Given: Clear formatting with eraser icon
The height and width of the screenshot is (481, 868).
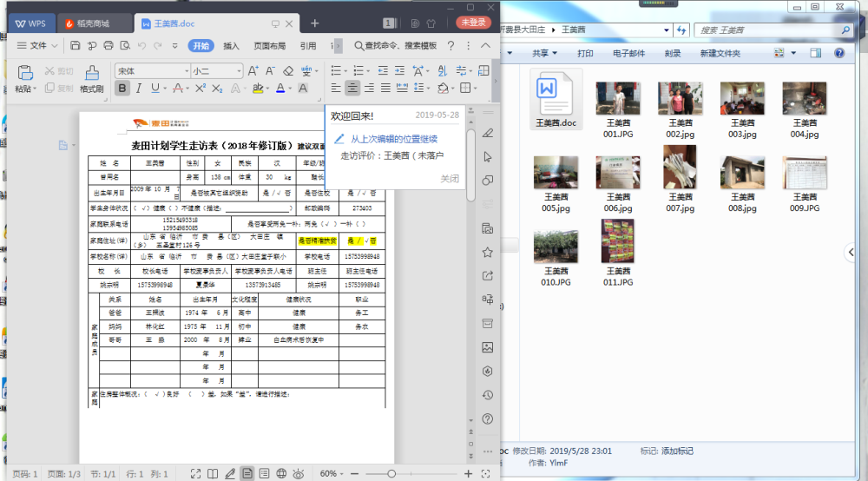Looking at the screenshot, I should (x=288, y=71).
